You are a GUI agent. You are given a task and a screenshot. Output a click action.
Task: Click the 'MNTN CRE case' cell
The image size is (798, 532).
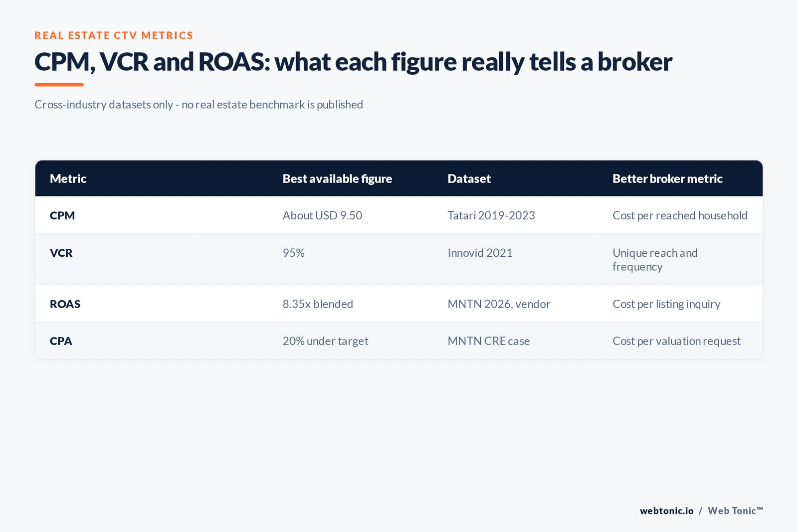coord(489,341)
